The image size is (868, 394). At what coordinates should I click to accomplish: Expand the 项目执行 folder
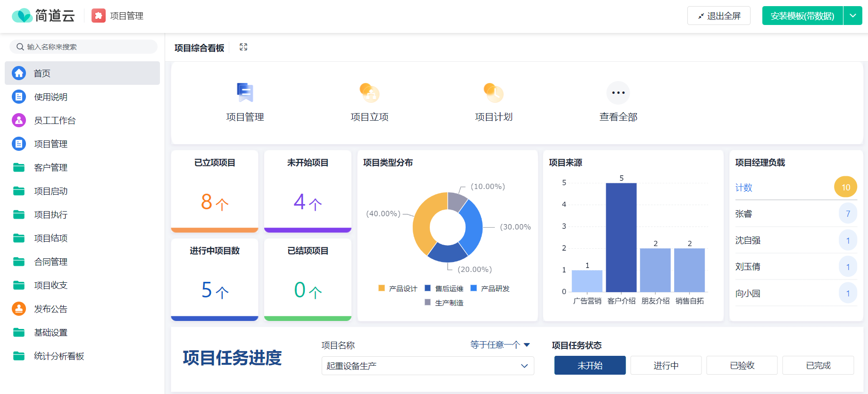[82, 214]
